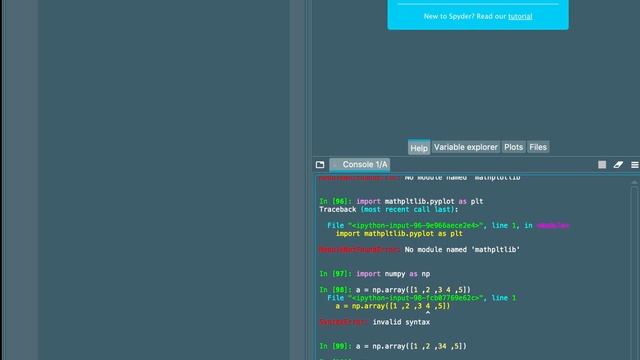This screenshot has width=640, height=360.
Task: Open the Plots tab
Action: (x=513, y=147)
